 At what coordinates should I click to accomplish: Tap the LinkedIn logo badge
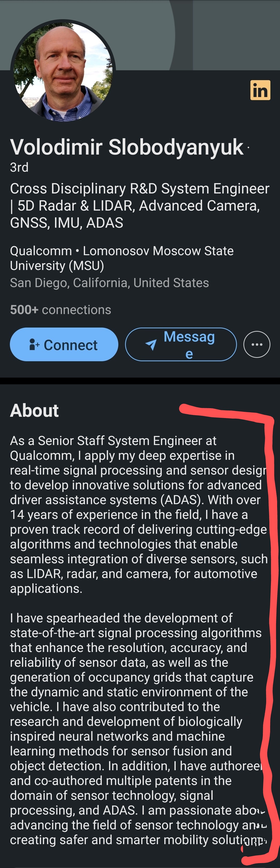pyautogui.click(x=260, y=90)
